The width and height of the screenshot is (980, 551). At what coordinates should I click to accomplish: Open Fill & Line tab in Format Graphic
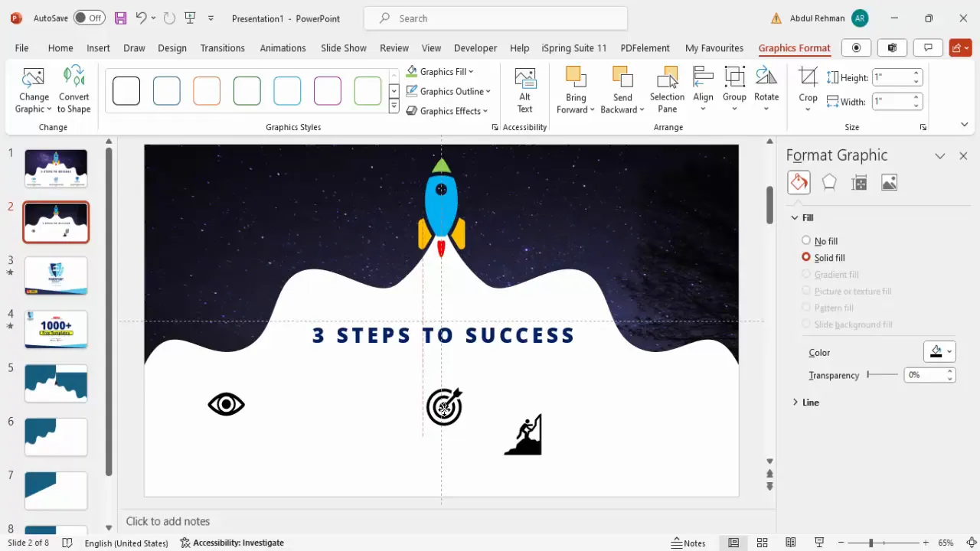[799, 182]
